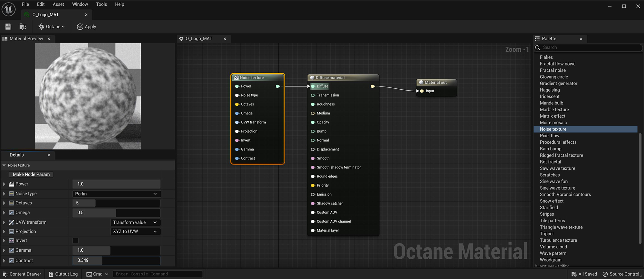Click the Material Preview panel icon

click(5, 39)
